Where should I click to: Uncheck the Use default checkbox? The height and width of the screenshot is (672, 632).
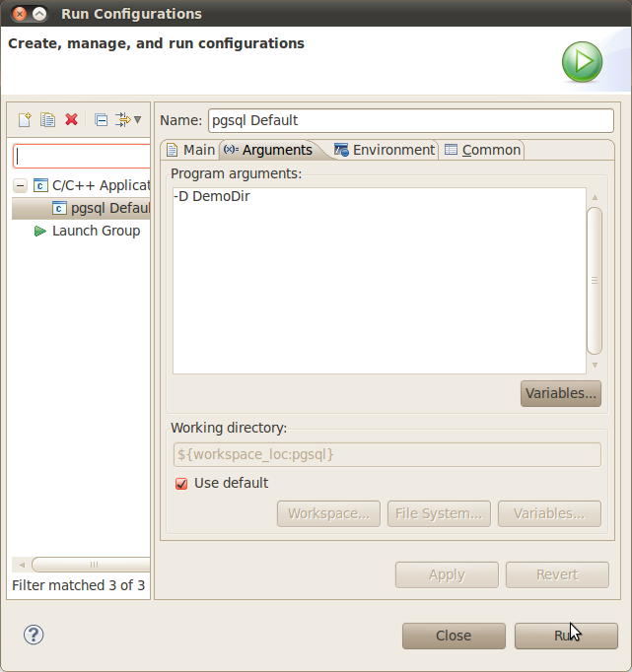pyautogui.click(x=180, y=484)
